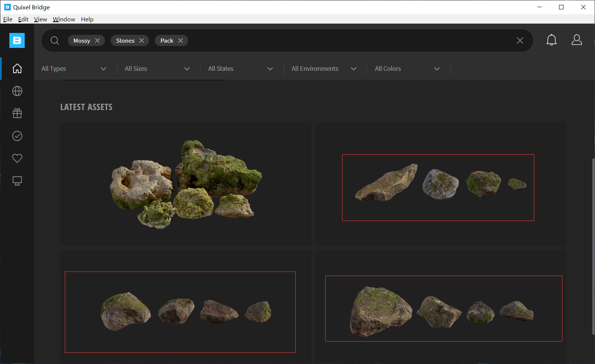The width and height of the screenshot is (595, 364).
Task: Click the LATEST ASSETS heading
Action: click(86, 107)
